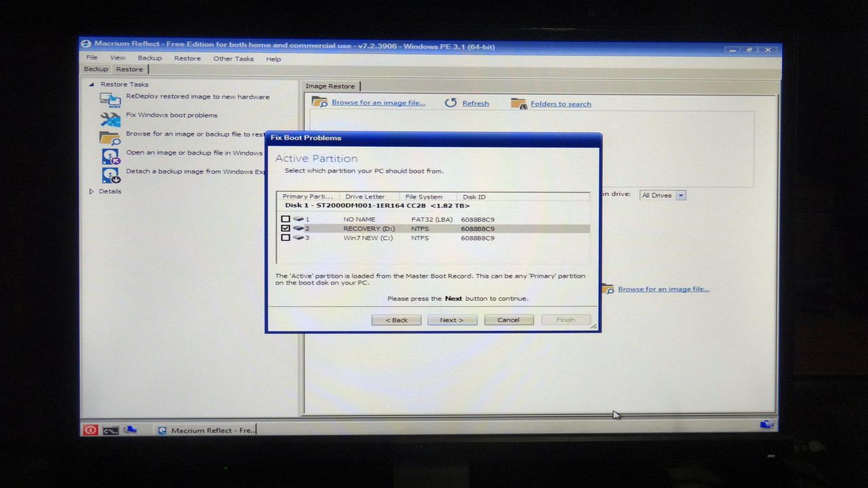Check the NO NAME partition 1 checkbox

(285, 220)
